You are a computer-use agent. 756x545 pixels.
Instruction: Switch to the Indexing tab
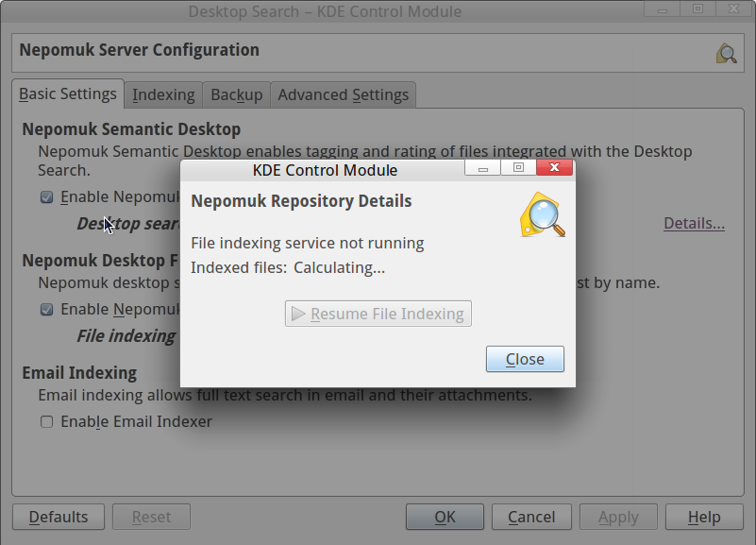coord(163,94)
